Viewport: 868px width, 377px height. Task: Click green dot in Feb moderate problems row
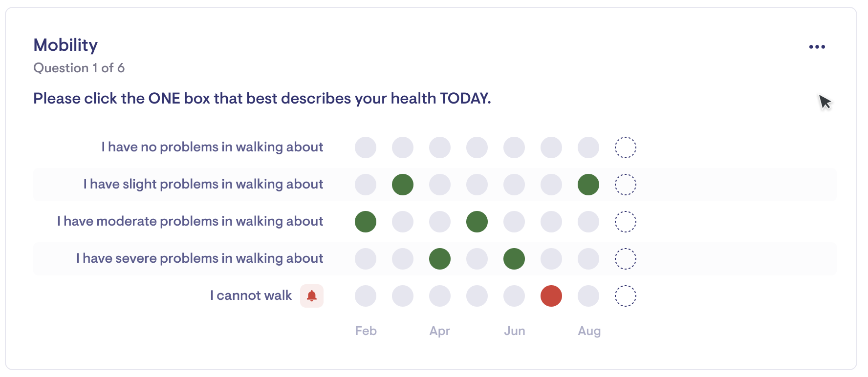[x=366, y=222]
